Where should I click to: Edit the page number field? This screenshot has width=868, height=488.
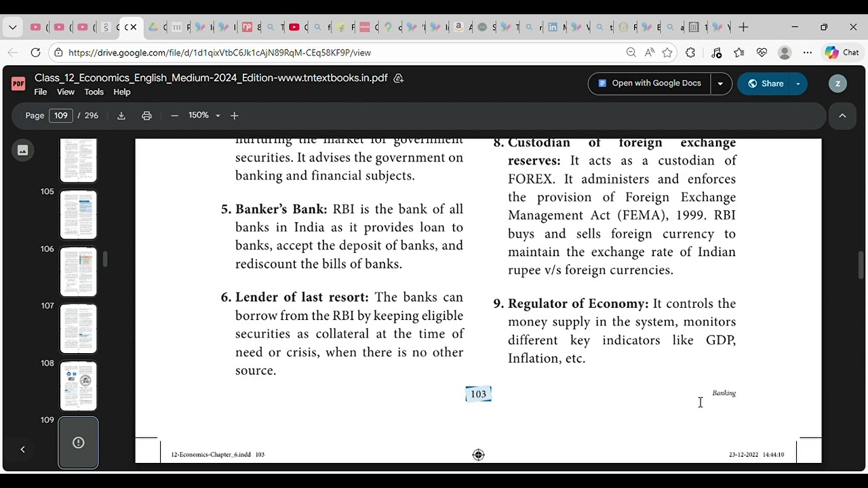coord(61,115)
